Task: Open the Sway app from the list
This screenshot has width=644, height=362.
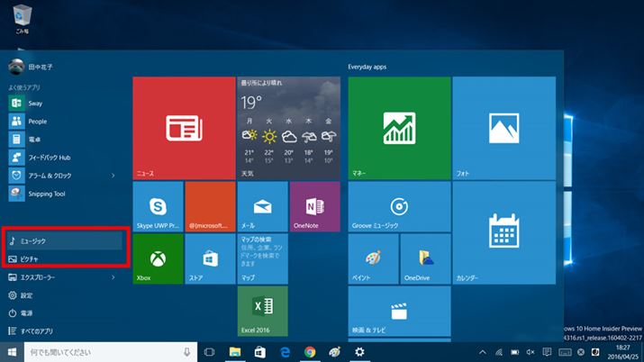Action: [x=37, y=104]
